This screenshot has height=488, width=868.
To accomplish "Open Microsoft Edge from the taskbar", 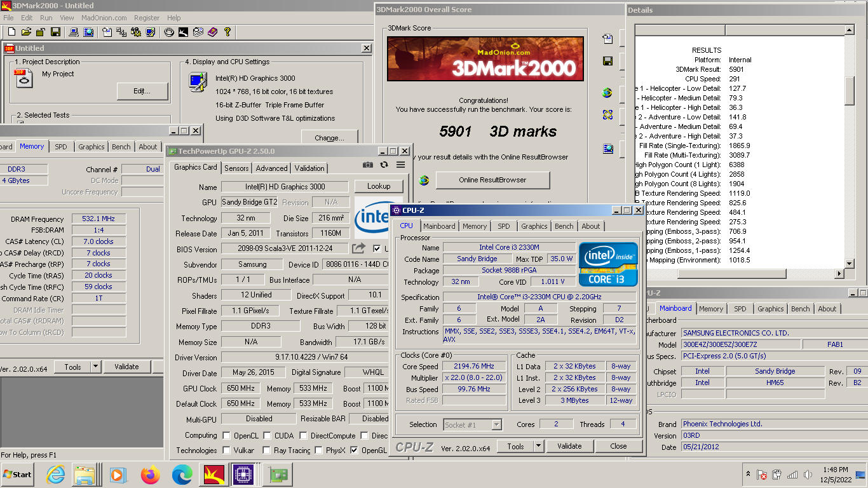I will coord(182,475).
